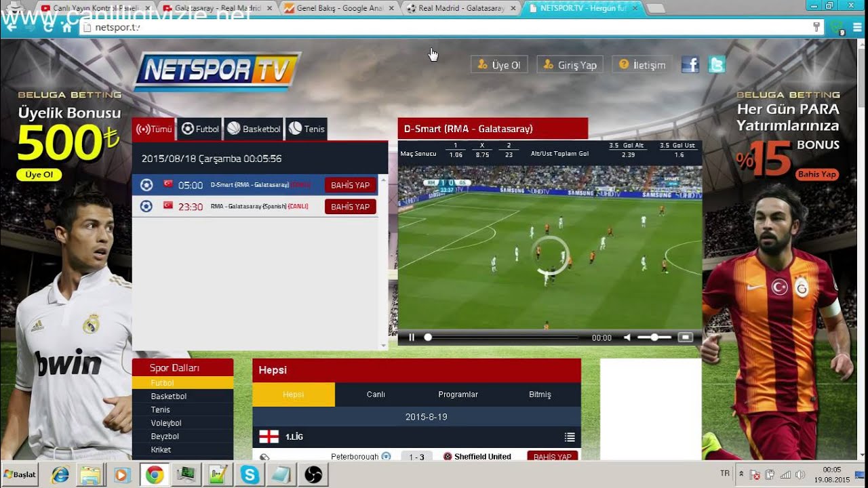Expand the 1.LİG list menu icon

click(x=570, y=437)
